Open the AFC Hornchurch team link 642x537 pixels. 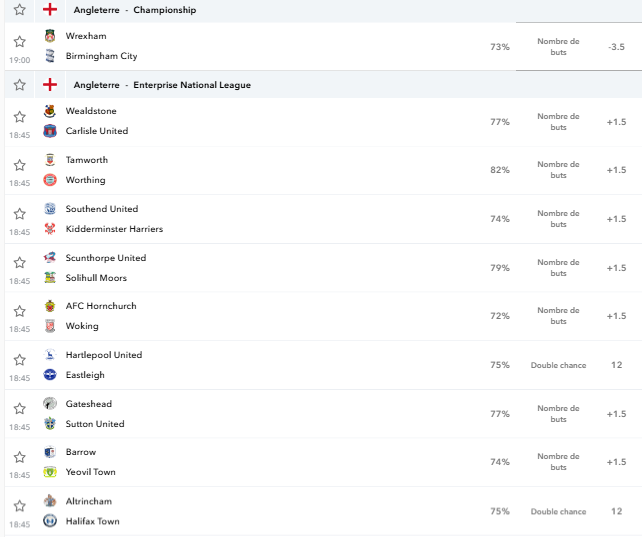101,306
